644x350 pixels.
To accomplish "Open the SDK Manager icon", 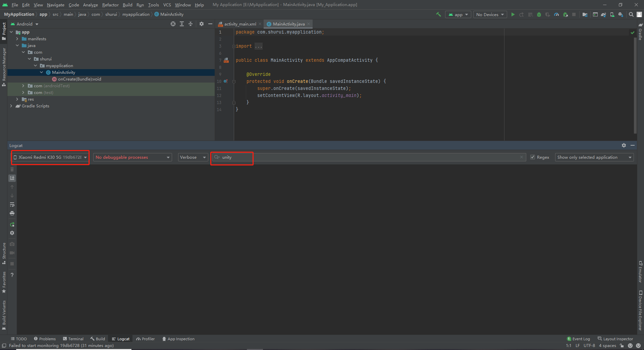I will 622,14.
